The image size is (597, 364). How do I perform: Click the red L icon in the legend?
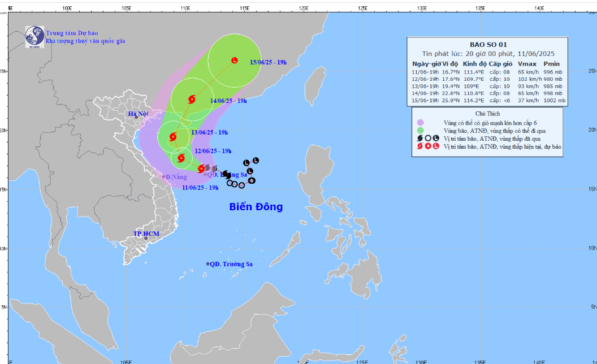(436, 146)
